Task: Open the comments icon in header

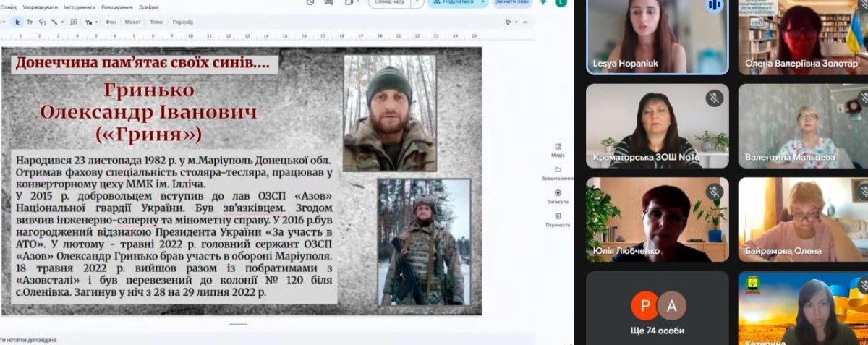Action: pyautogui.click(x=329, y=2)
